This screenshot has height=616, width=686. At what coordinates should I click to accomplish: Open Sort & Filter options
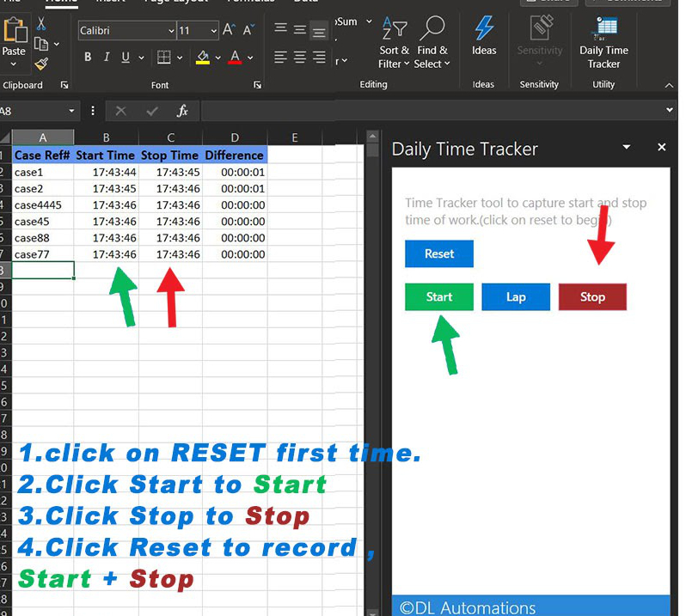[x=395, y=42]
